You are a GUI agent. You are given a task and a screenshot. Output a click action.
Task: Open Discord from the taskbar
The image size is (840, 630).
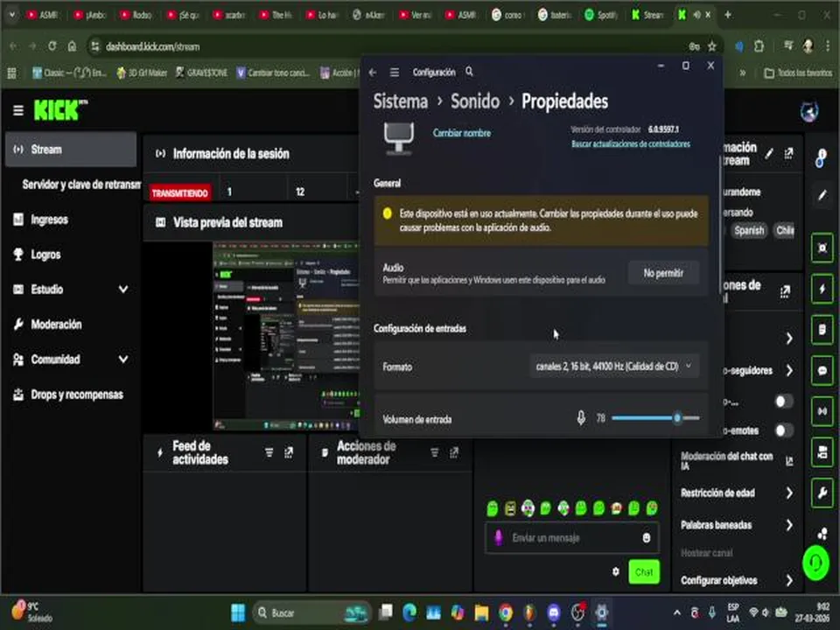tap(553, 612)
